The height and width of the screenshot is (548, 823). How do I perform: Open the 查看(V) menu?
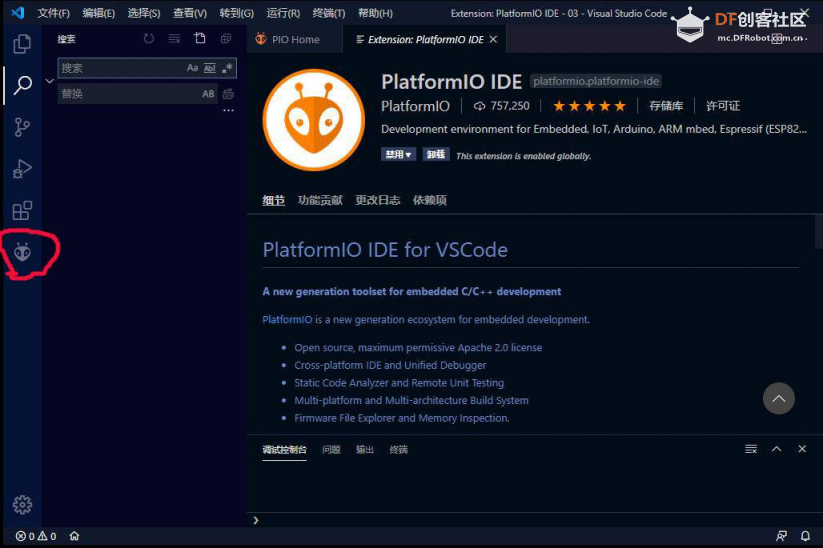[190, 13]
